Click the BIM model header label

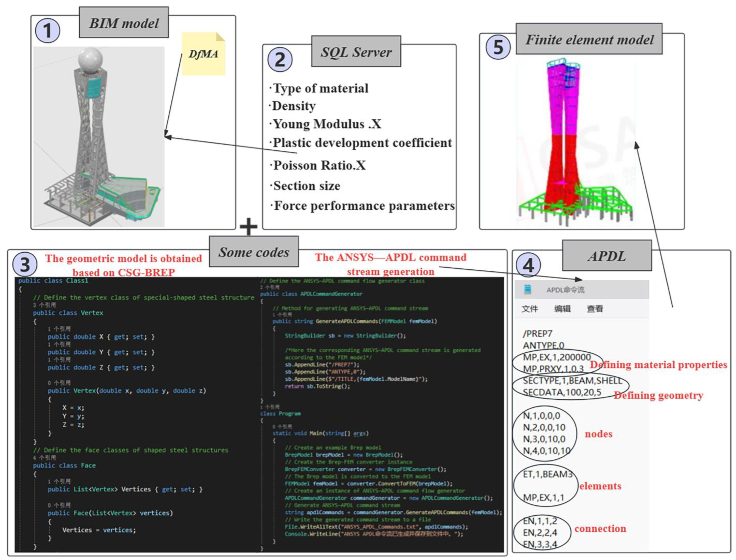click(x=124, y=23)
